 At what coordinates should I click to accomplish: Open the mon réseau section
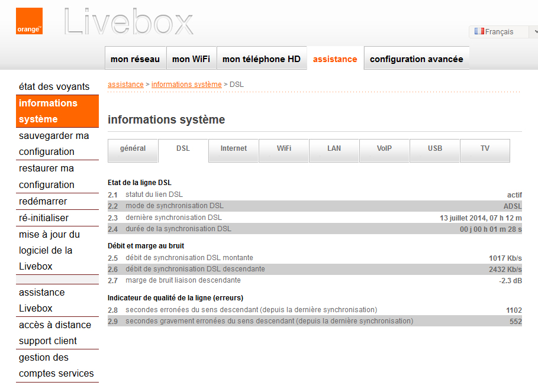[135, 59]
